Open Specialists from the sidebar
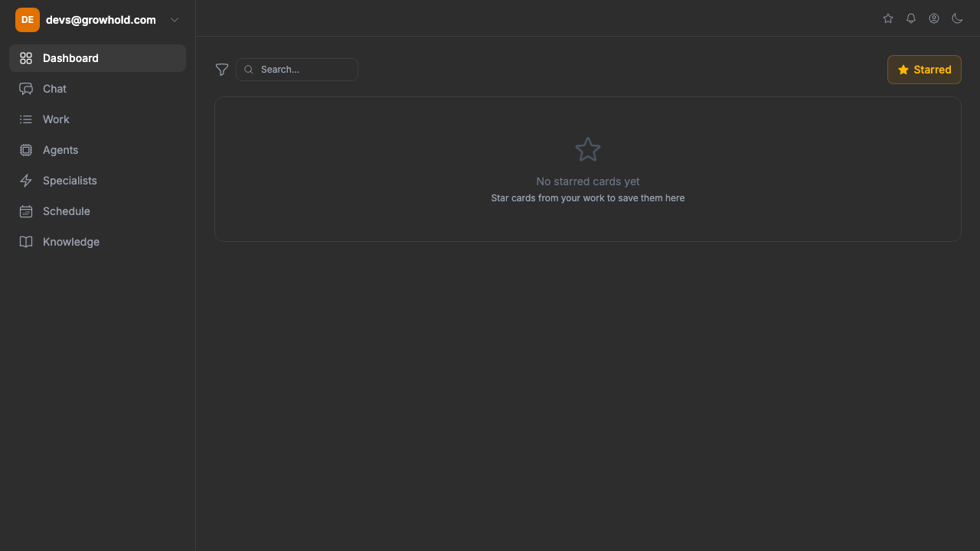The image size is (980, 551). click(x=70, y=181)
